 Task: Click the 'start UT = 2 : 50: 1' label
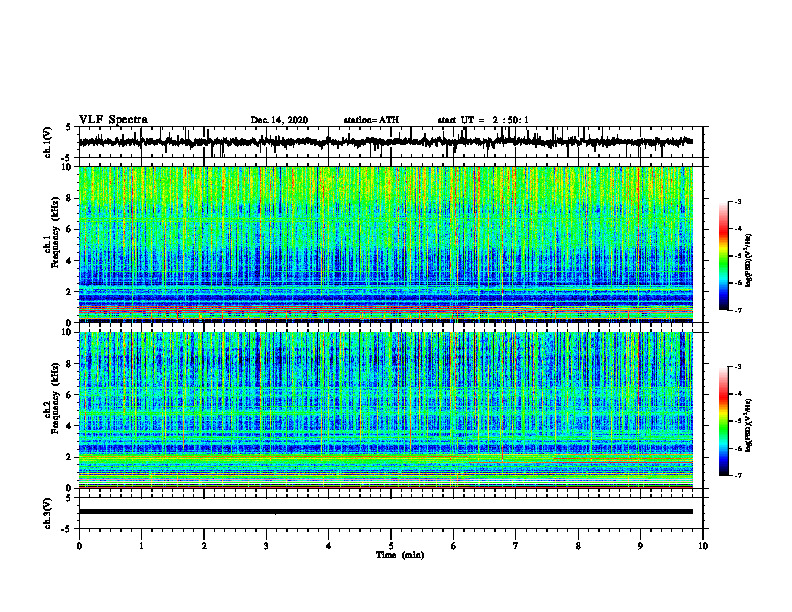483,120
